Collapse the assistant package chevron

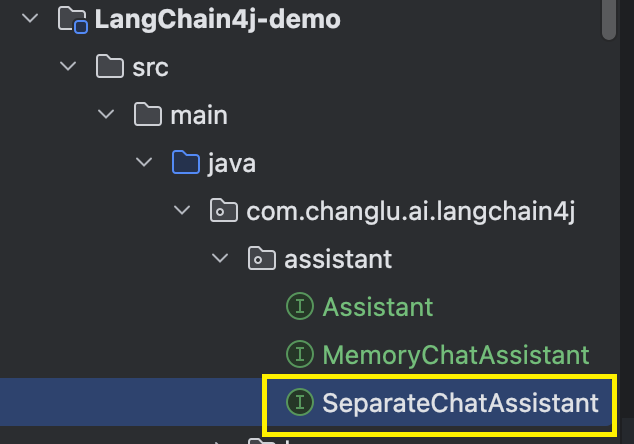click(x=220, y=258)
